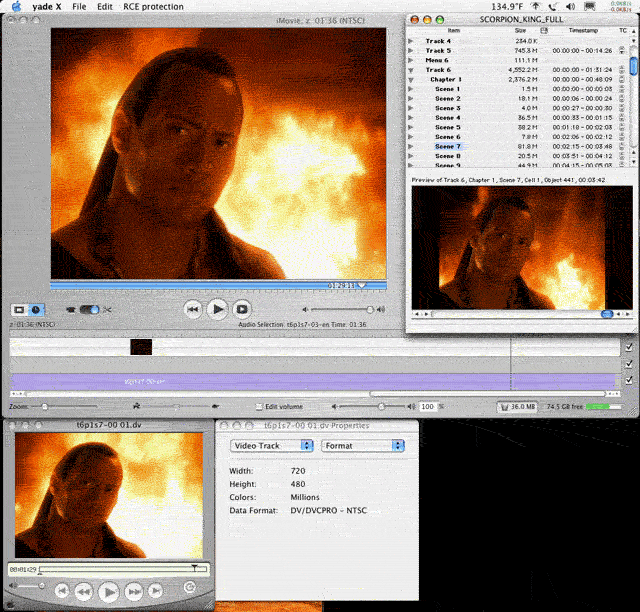
Task: Open the File menu
Action: 79,7
